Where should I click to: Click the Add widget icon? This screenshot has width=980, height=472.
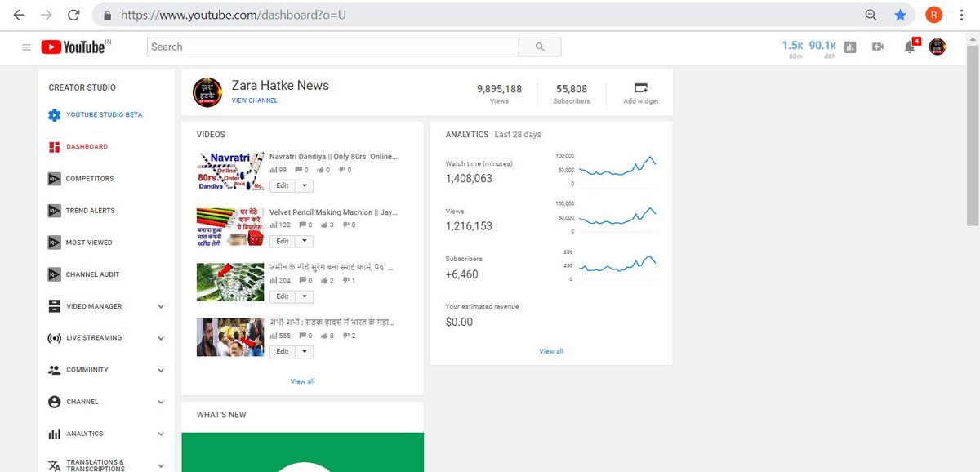tap(641, 88)
